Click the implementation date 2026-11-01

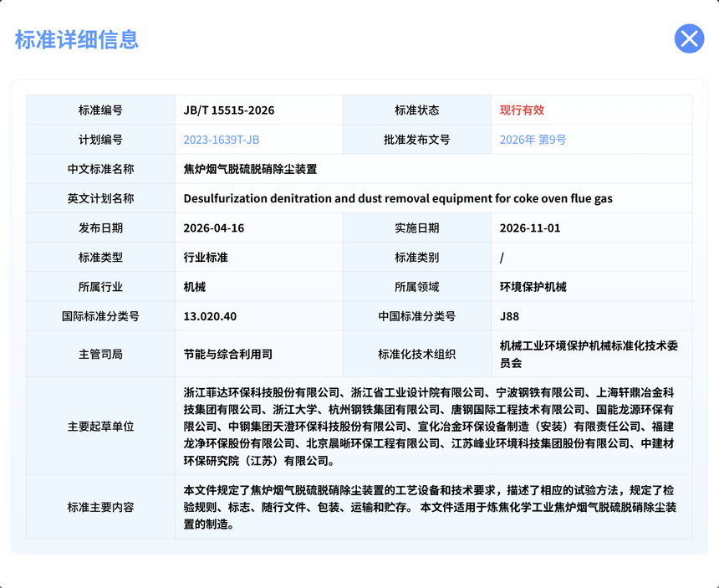[530, 228]
